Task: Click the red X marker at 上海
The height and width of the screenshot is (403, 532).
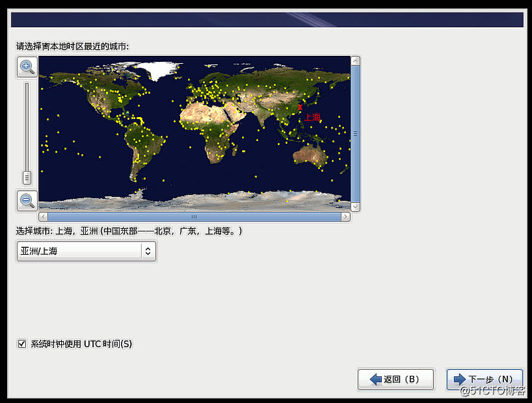Action: click(x=300, y=108)
